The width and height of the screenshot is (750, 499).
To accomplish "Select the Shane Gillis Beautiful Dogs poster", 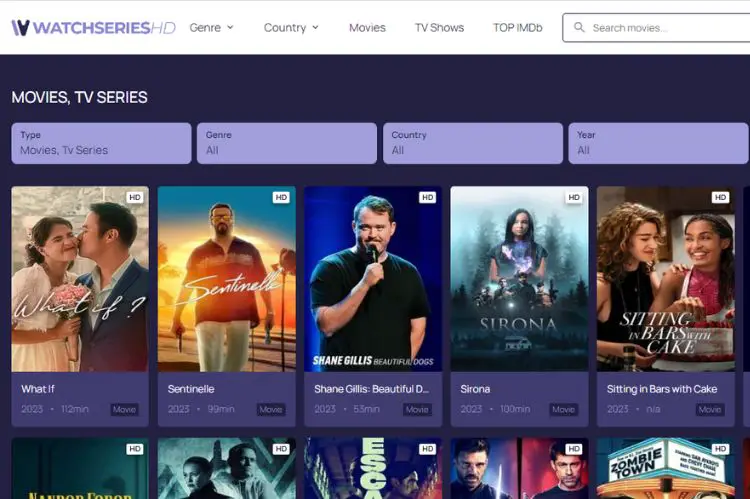I will click(x=373, y=279).
